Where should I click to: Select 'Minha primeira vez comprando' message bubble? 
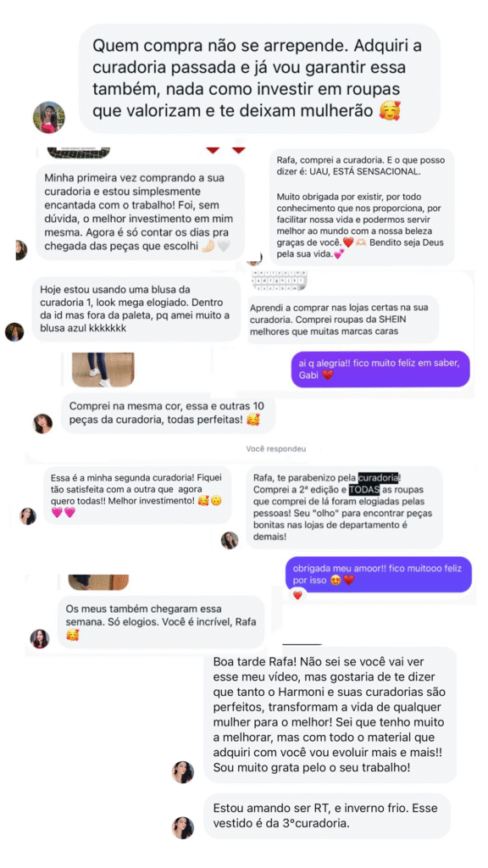141,212
